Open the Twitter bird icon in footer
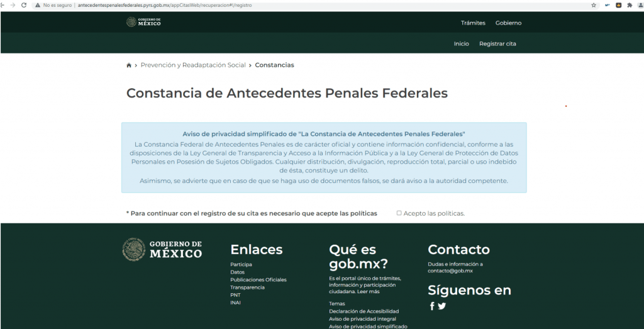The height and width of the screenshot is (329, 644). (x=442, y=306)
